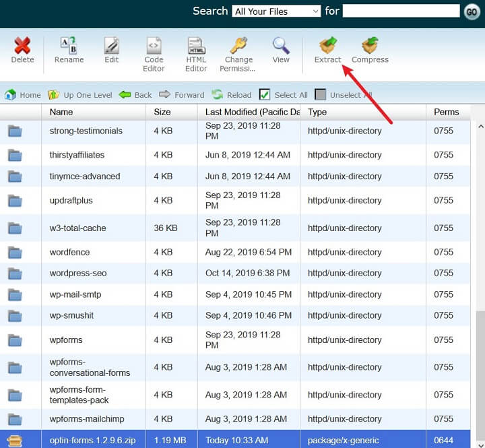Click the GO search button
485x448 pixels.
pyautogui.click(x=472, y=12)
